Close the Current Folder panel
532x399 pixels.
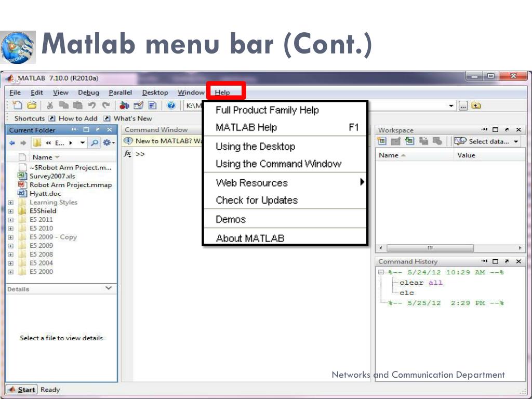[x=109, y=129]
